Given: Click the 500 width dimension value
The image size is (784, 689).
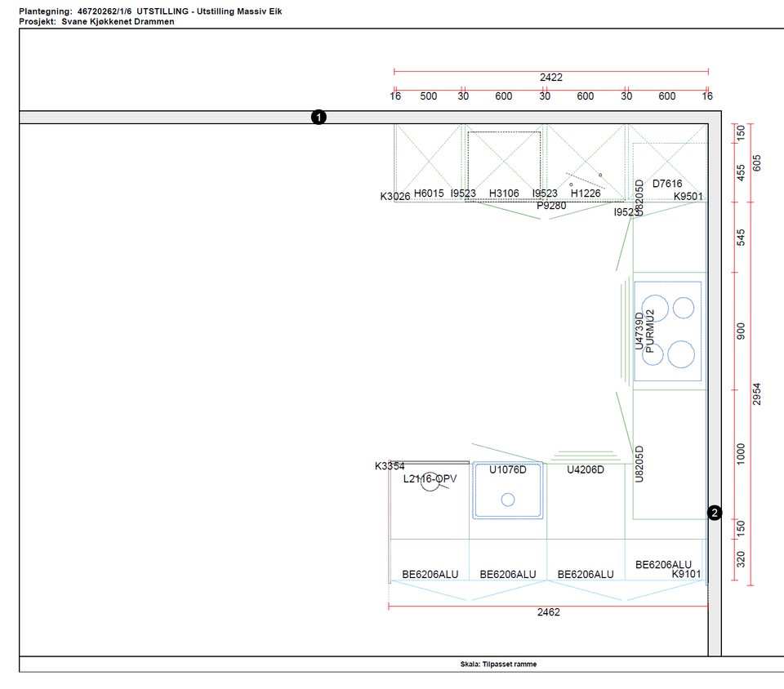Looking at the screenshot, I should coord(429,96).
